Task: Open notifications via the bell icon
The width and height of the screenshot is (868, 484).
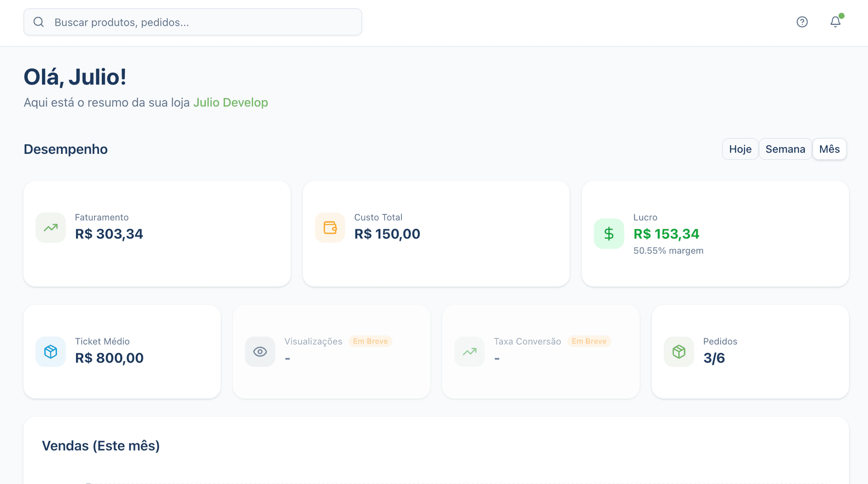Action: pos(835,21)
